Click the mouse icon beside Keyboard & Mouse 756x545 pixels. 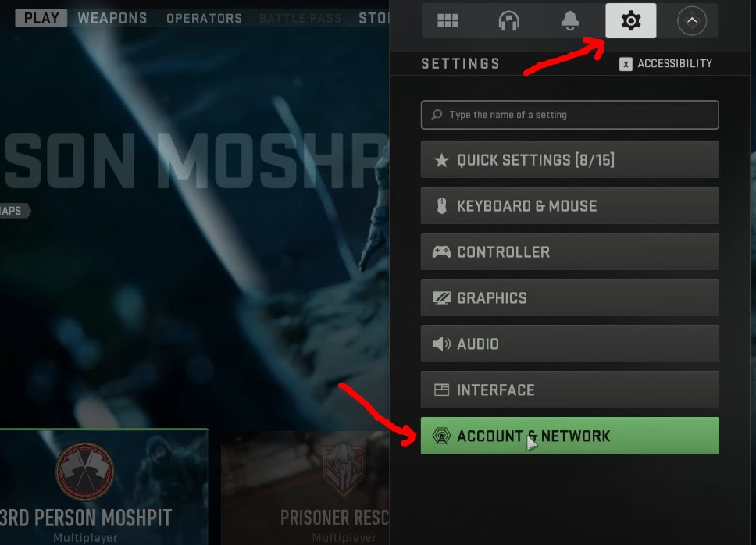pyautogui.click(x=441, y=206)
